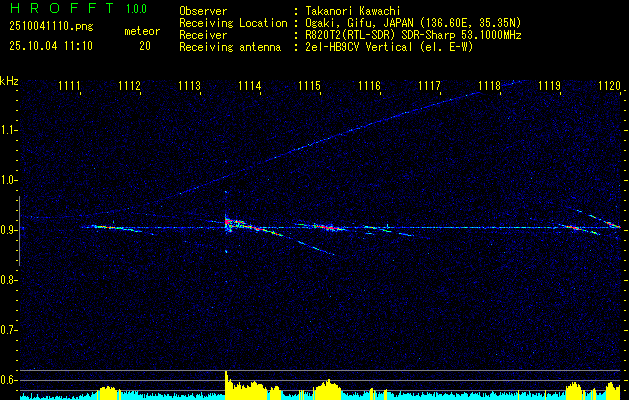Click the Ogaki, Gifu, JAPAN location text
Image resolution: width=629 pixels, height=400 pixels.
413,23
